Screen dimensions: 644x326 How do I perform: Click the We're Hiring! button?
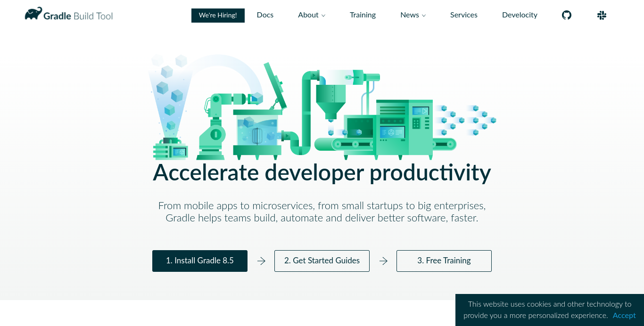click(218, 15)
